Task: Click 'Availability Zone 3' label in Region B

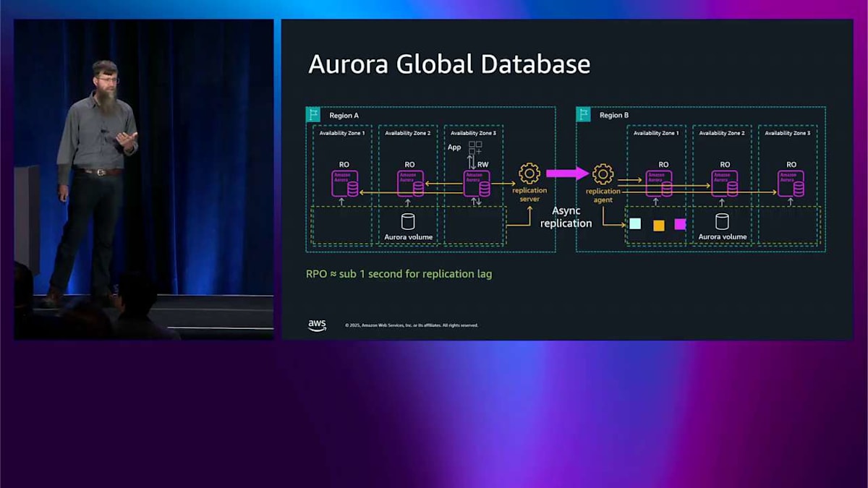Action: 788,133
